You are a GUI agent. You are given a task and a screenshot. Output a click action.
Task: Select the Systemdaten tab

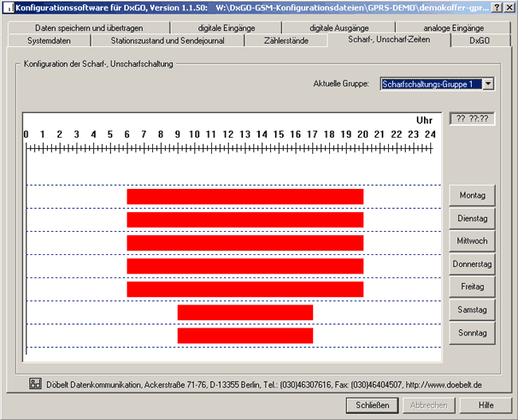tap(49, 41)
